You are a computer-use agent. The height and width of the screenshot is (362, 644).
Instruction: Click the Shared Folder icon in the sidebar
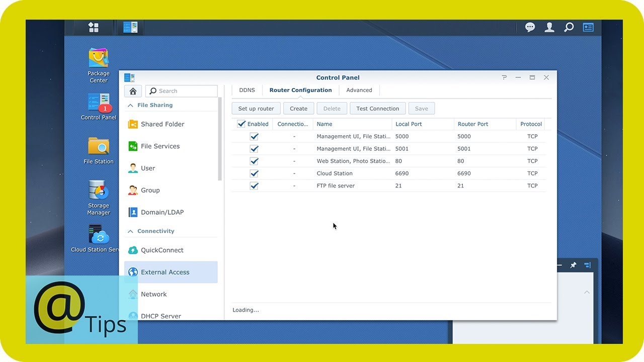[x=133, y=124]
